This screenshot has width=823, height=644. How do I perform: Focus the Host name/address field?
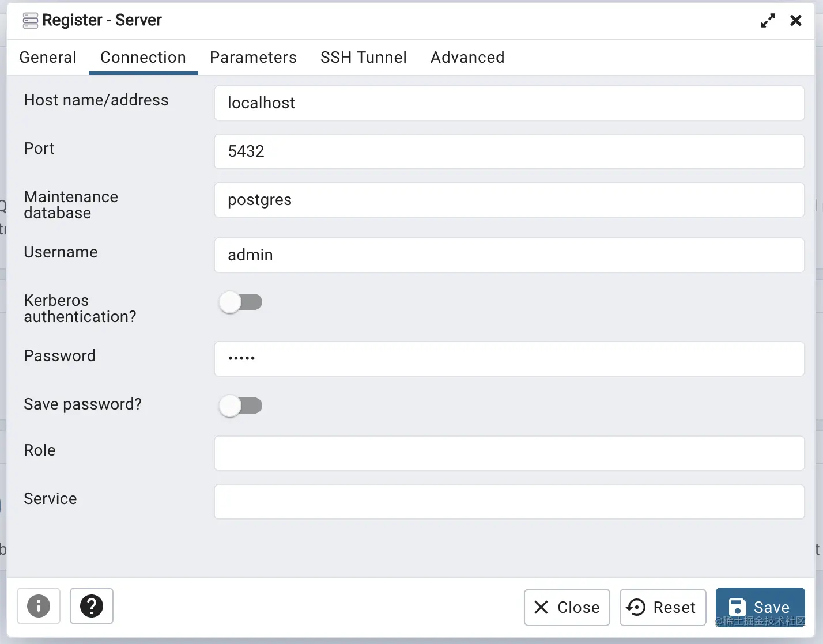(509, 103)
